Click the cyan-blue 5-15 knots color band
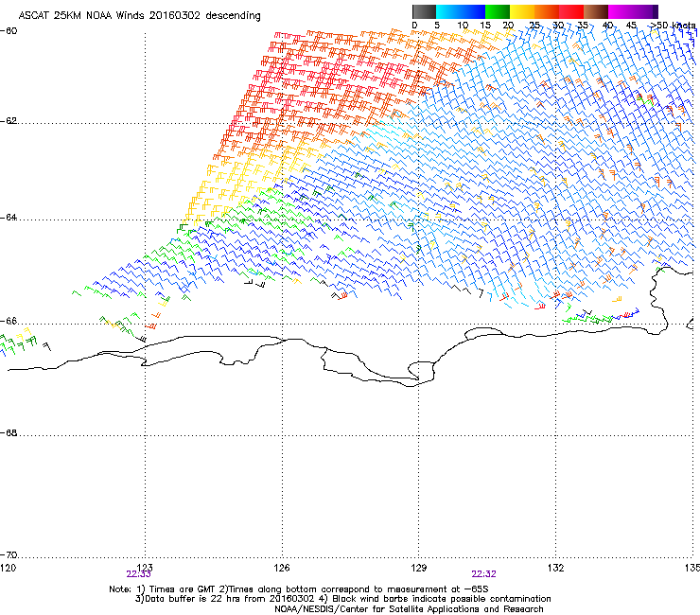This screenshot has width=700, height=615. (x=461, y=11)
